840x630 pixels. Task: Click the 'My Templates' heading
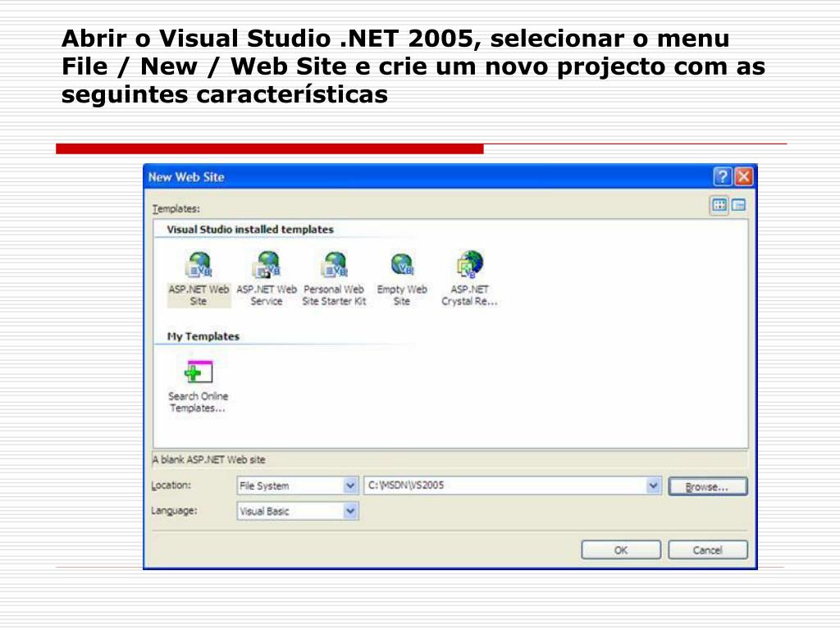(x=203, y=336)
